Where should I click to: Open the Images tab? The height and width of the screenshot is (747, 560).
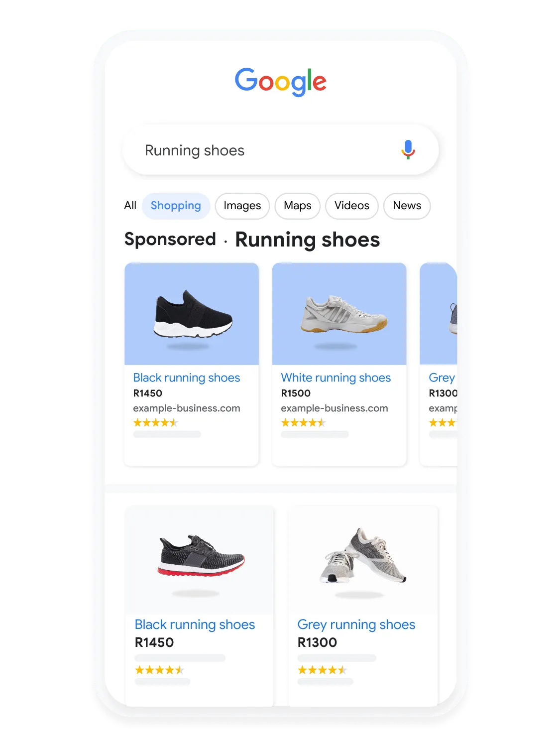[x=242, y=206]
